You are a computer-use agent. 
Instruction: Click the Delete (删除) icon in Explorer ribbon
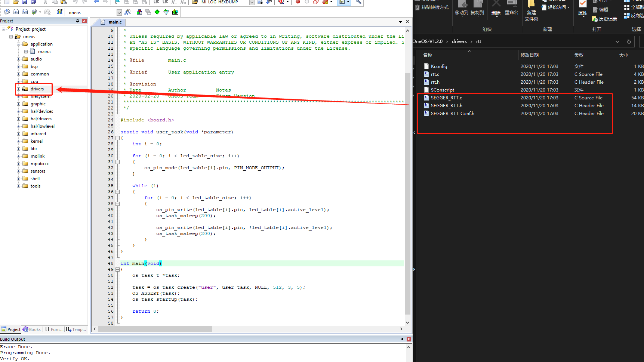pos(496,8)
